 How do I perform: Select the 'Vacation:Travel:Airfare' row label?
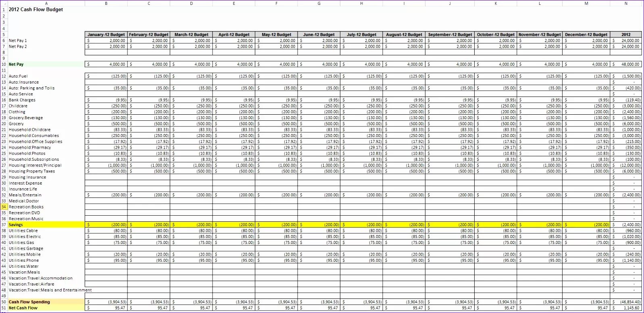31,284
